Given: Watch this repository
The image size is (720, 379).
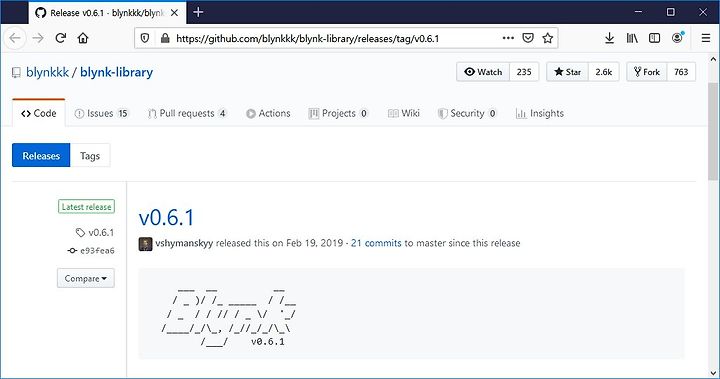Looking at the screenshot, I should tap(483, 72).
